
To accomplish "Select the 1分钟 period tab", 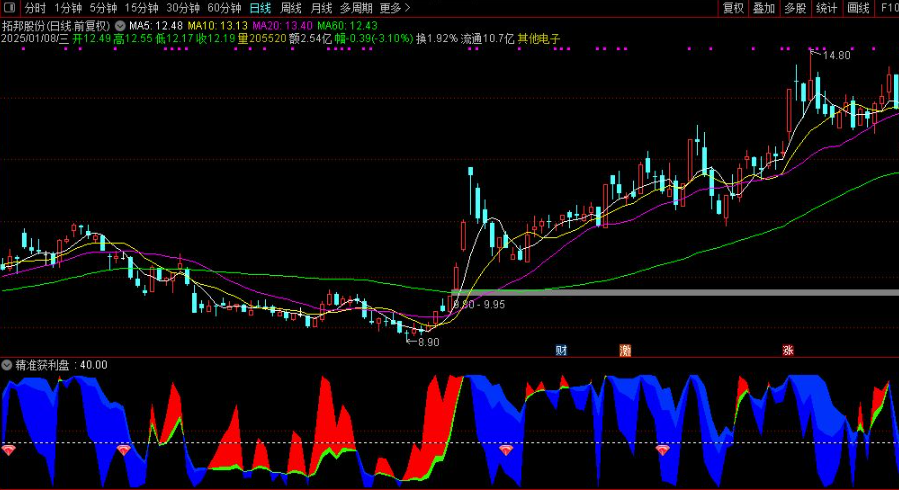I will pyautogui.click(x=68, y=8).
